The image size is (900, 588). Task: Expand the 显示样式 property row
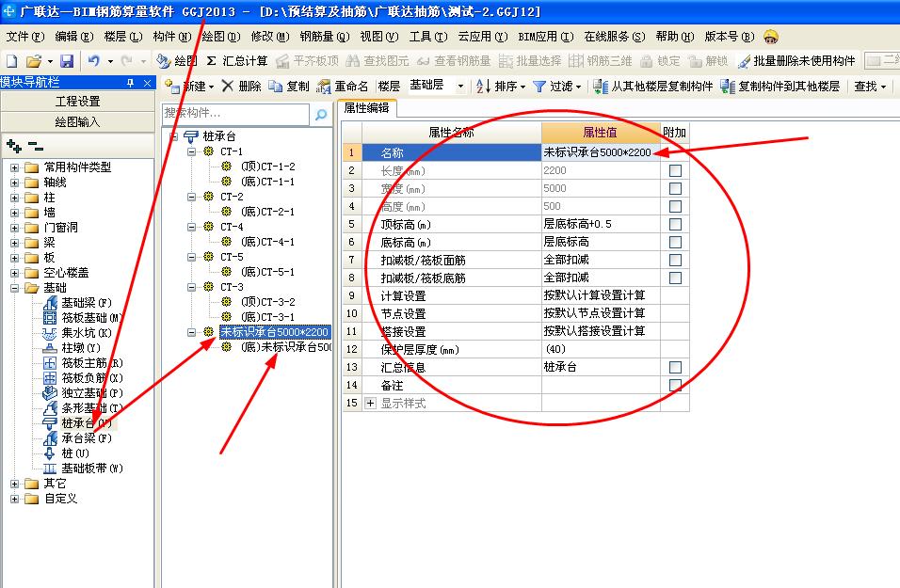click(371, 404)
